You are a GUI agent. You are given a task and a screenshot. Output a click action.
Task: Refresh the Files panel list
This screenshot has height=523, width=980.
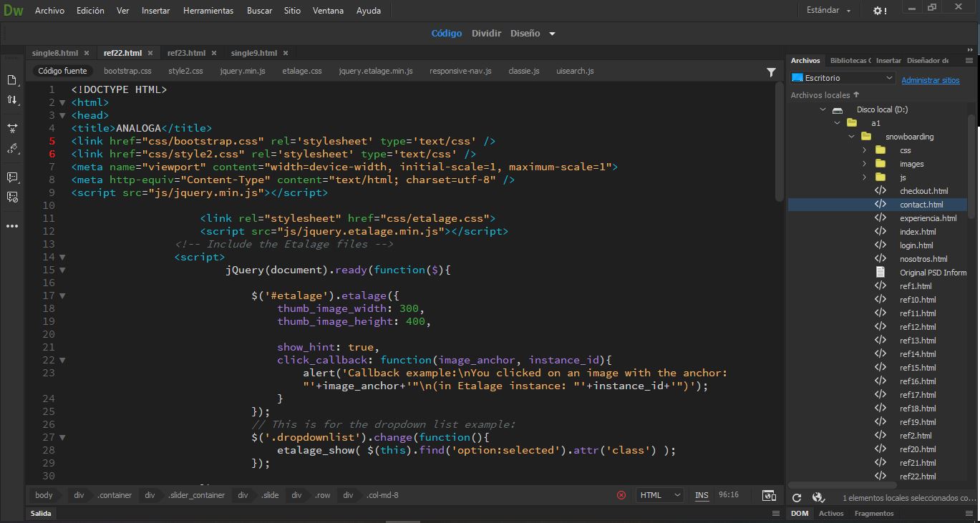797,497
